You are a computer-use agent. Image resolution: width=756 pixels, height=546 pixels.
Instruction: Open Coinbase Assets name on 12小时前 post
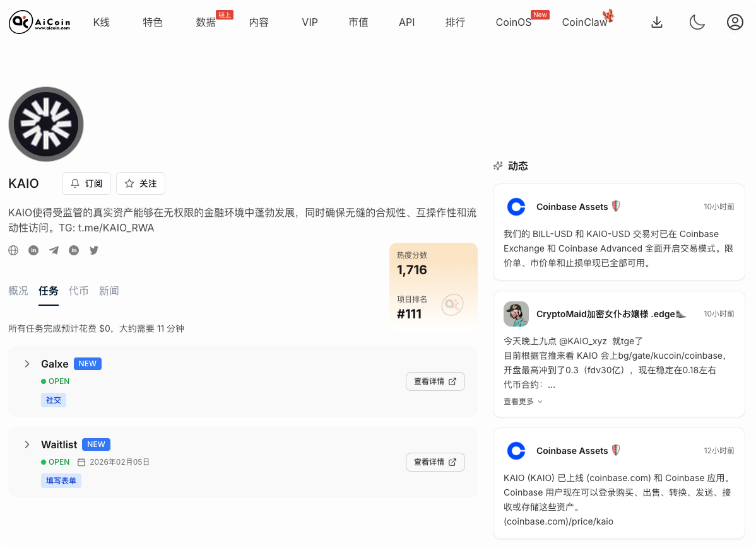click(x=572, y=451)
